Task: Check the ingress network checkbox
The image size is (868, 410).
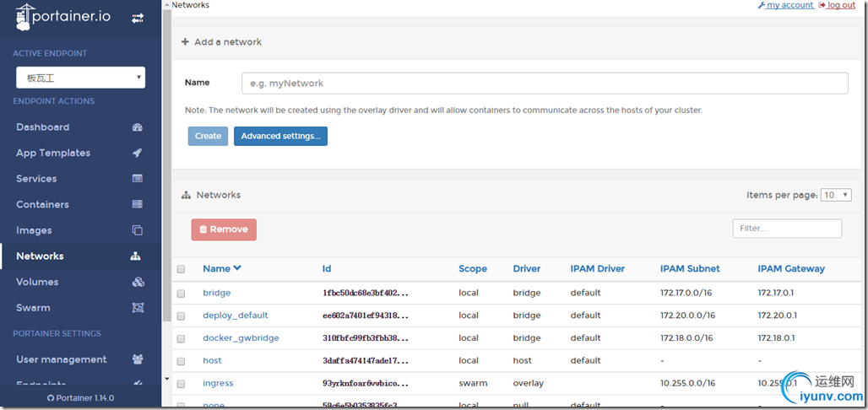Action: (x=181, y=384)
